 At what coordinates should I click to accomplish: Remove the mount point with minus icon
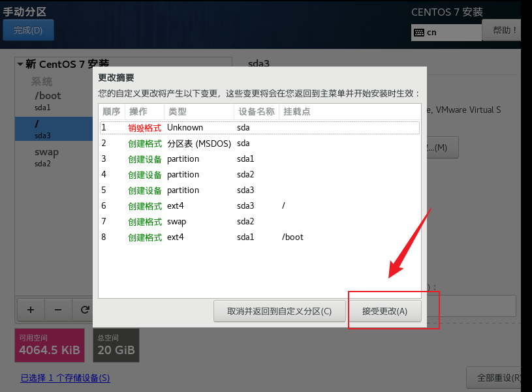click(58, 310)
